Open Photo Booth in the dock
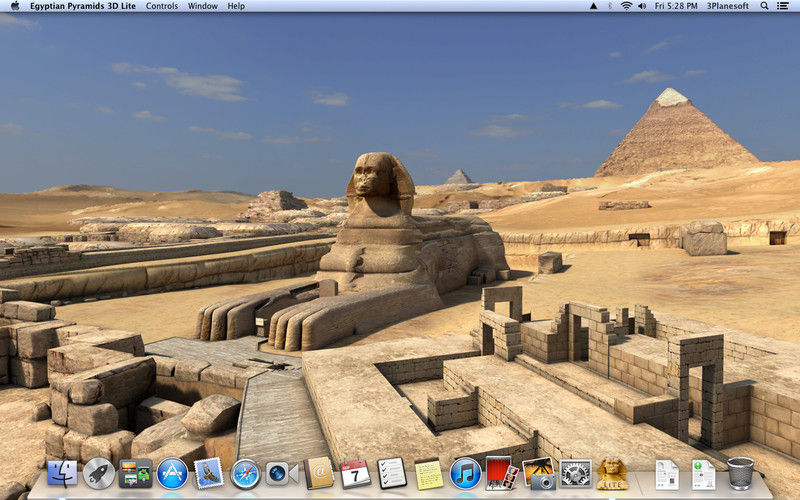 (x=501, y=473)
